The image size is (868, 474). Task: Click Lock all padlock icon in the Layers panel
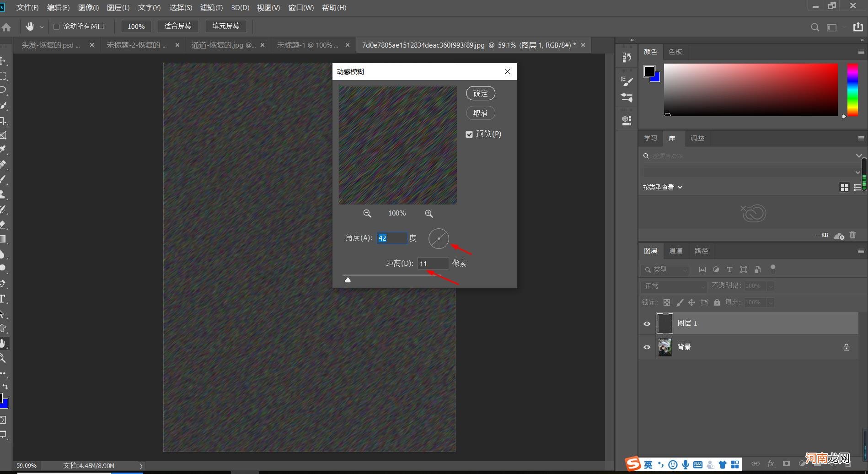[x=717, y=302]
